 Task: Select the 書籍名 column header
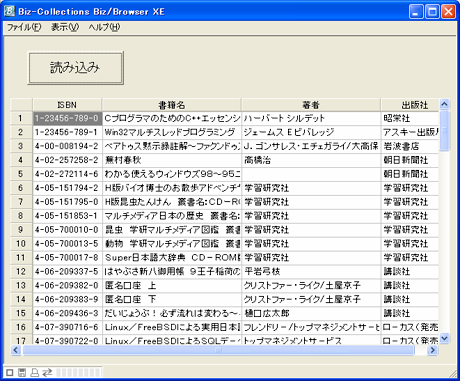(172, 105)
